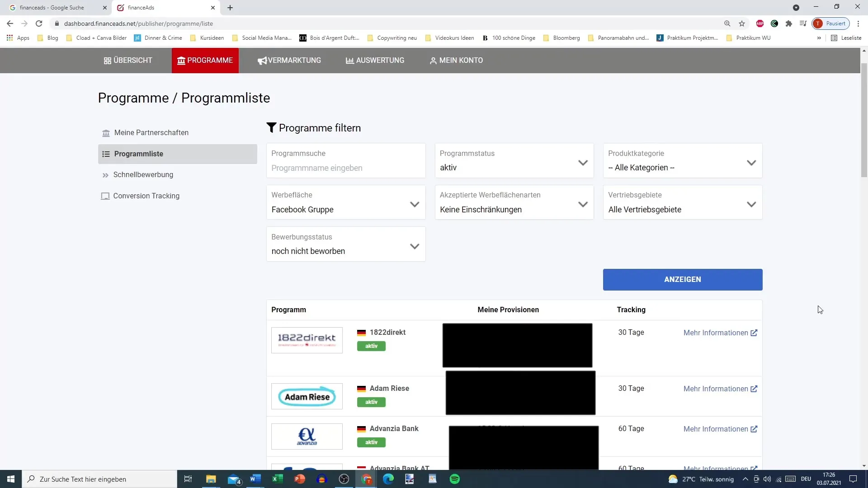Open the Bloomberg bookmark folder

[561, 38]
